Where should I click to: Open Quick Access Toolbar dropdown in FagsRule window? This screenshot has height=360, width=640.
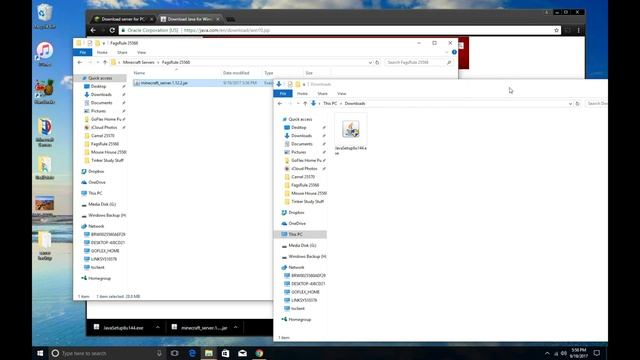(104, 43)
